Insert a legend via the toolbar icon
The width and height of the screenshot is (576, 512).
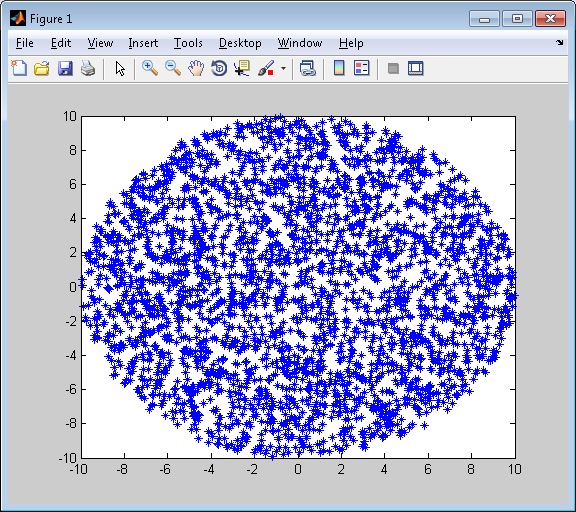pos(362,68)
